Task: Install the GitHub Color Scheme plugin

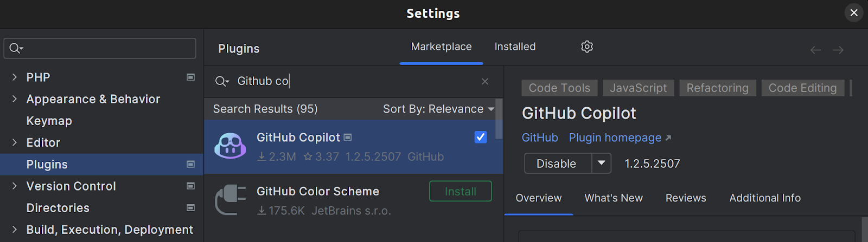Action: coord(460,191)
